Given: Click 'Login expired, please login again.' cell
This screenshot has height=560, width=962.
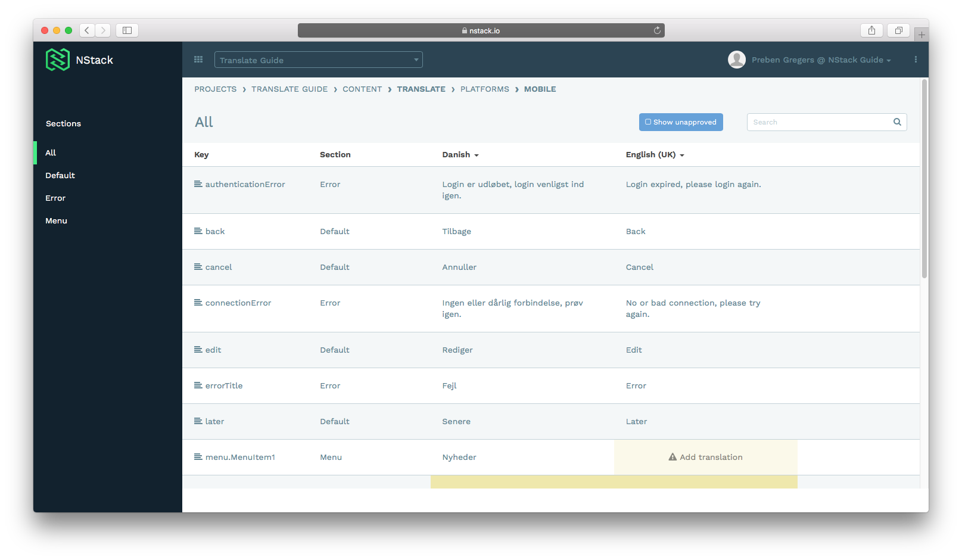Looking at the screenshot, I should coord(693,184).
